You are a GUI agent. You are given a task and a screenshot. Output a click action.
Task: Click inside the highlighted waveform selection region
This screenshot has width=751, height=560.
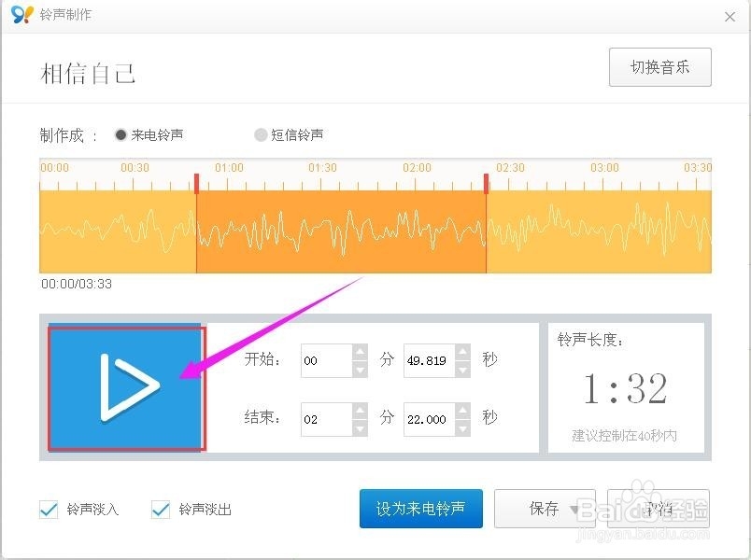tap(341, 224)
